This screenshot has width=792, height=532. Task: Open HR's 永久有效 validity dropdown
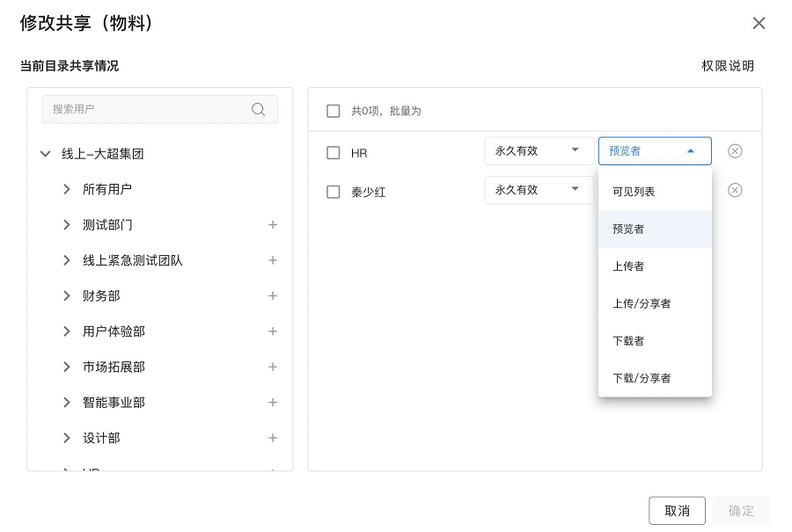(x=539, y=151)
